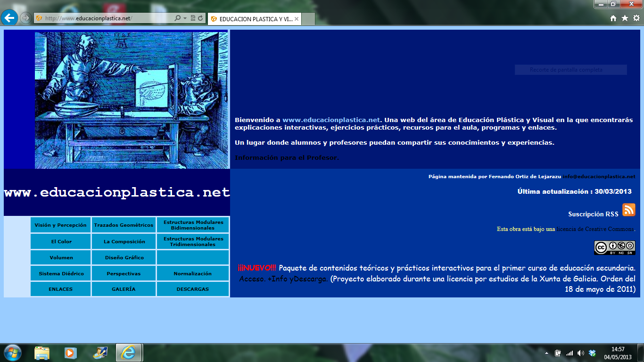Open Información para el Profesor link
This screenshot has height=362, width=644.
point(287,157)
